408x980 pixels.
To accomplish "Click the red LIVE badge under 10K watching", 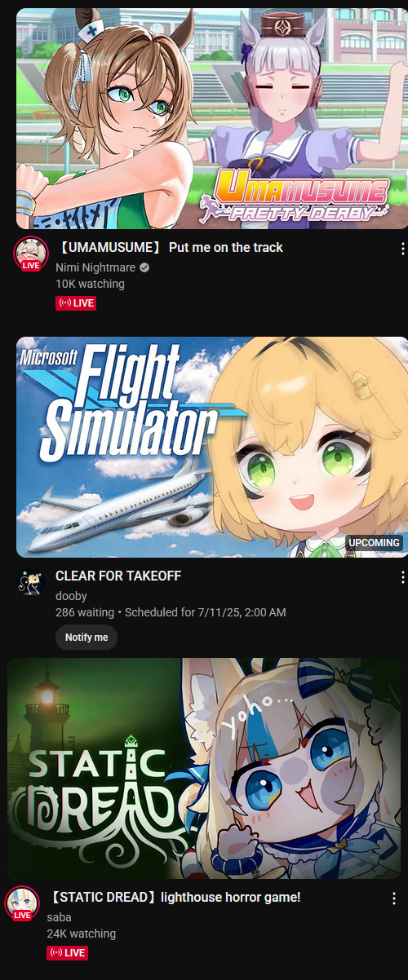I will [x=76, y=303].
